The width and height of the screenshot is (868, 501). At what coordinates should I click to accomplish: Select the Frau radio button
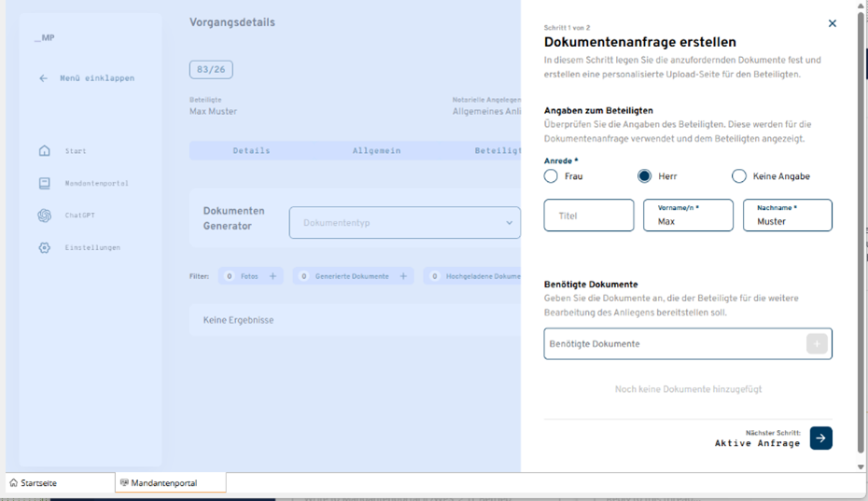coord(551,176)
